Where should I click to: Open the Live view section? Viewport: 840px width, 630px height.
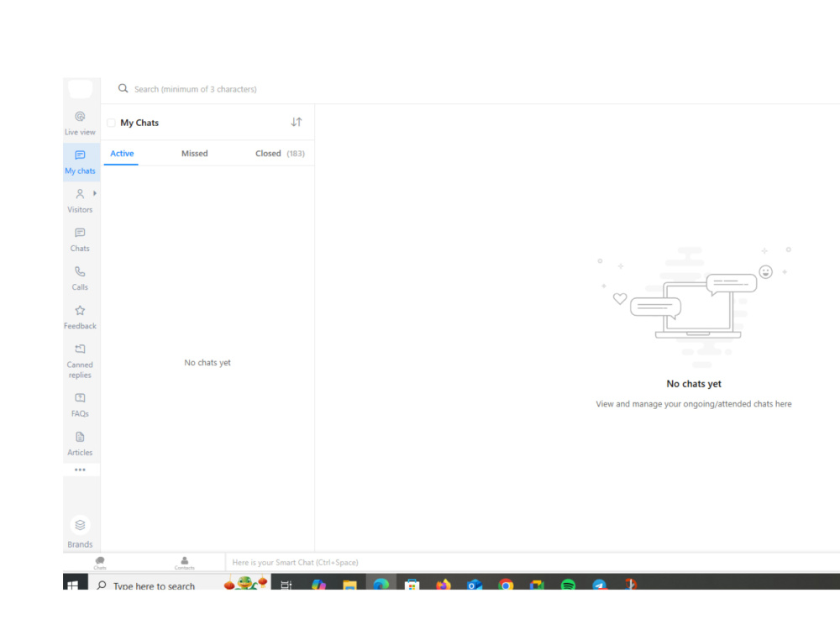[x=80, y=123]
